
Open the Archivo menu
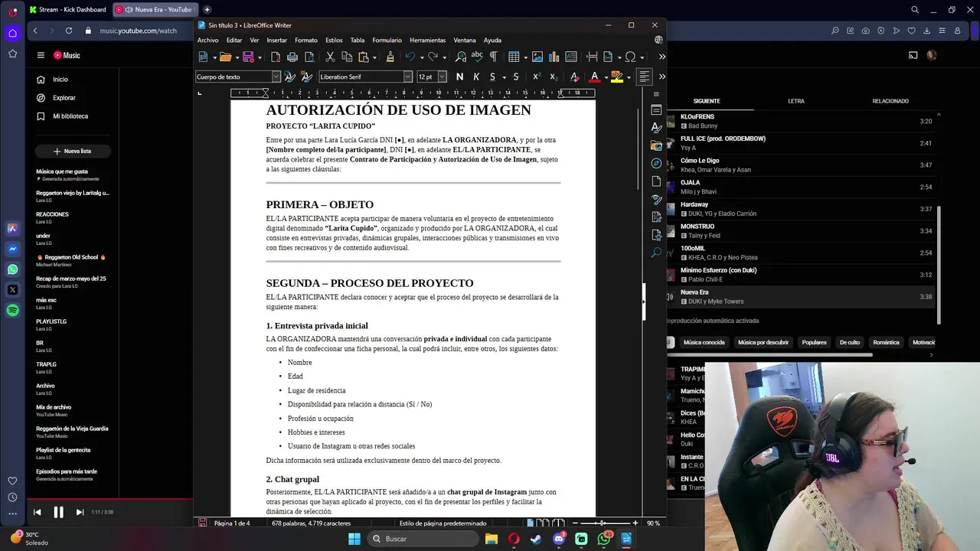207,40
